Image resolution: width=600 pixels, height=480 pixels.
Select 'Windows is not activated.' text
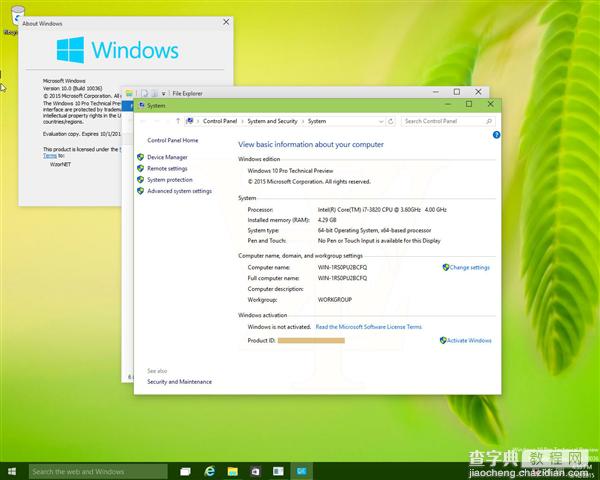279,327
